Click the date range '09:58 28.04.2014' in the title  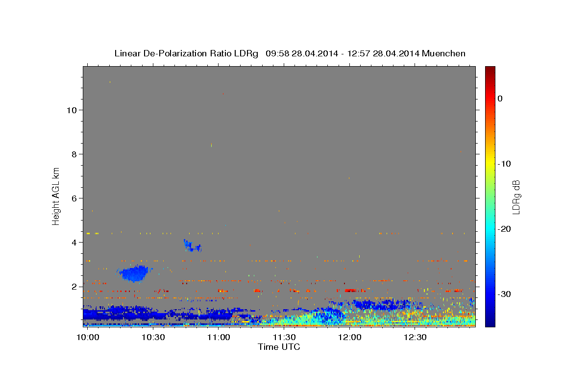coord(302,53)
